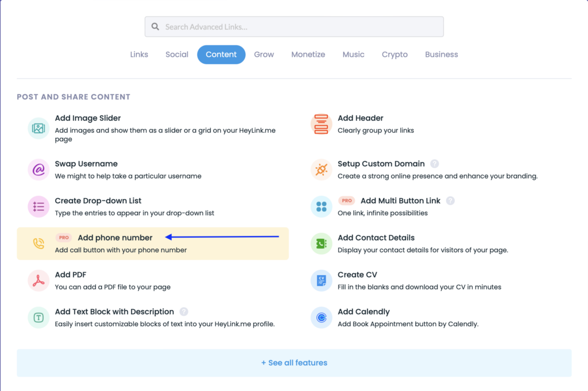This screenshot has width=588, height=391.
Task: Click the Create Drop-down List icon
Action: [x=38, y=207]
